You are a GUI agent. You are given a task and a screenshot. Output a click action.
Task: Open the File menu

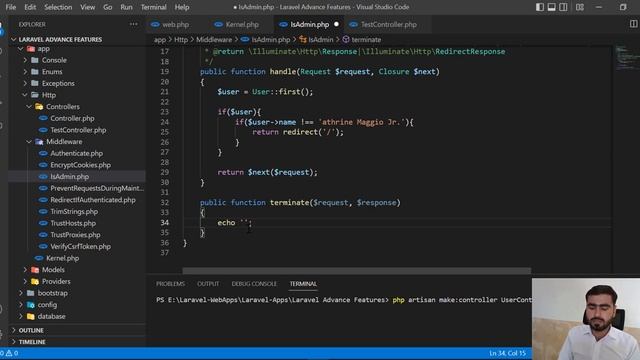(x=11, y=7)
